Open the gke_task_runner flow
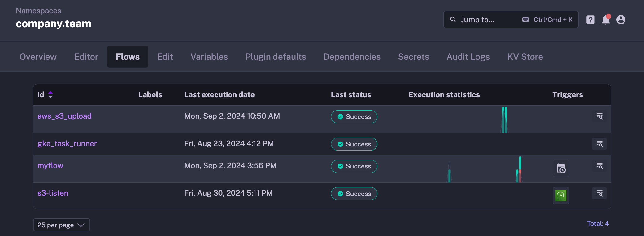644x236 pixels. click(x=67, y=144)
